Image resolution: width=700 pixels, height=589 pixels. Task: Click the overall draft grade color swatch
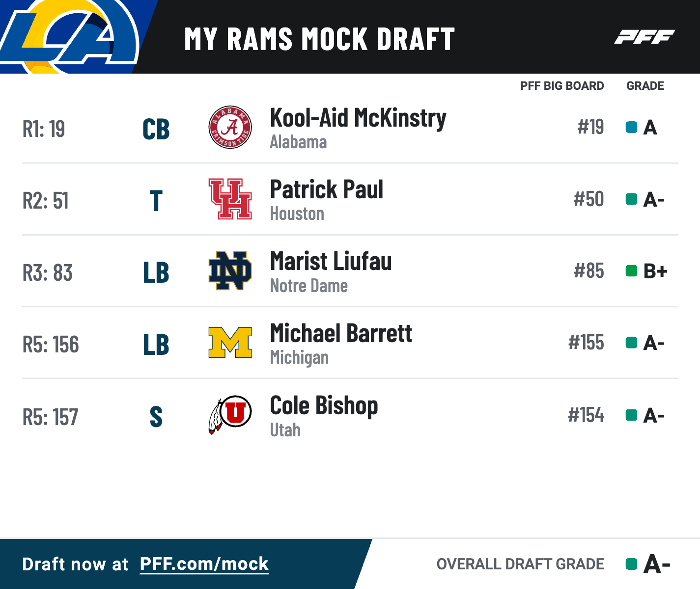click(631, 564)
